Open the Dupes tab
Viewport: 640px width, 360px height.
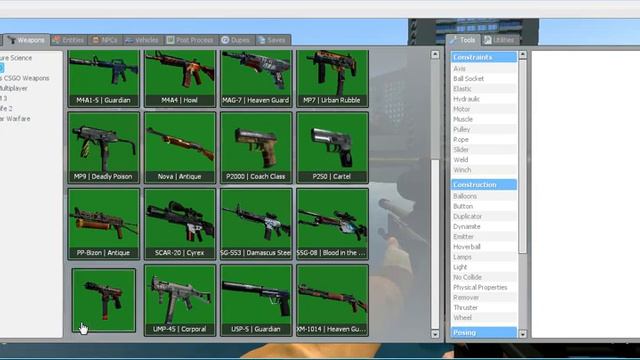point(236,40)
